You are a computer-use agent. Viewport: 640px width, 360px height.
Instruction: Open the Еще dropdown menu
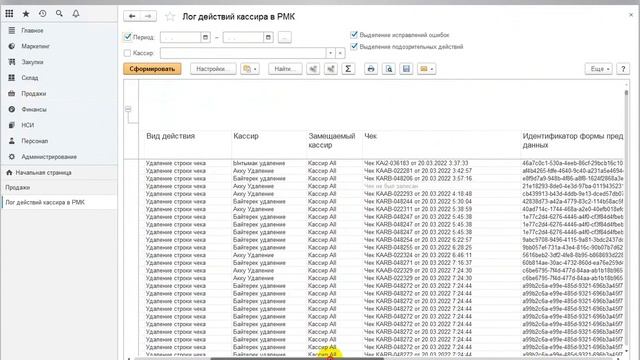click(x=599, y=69)
